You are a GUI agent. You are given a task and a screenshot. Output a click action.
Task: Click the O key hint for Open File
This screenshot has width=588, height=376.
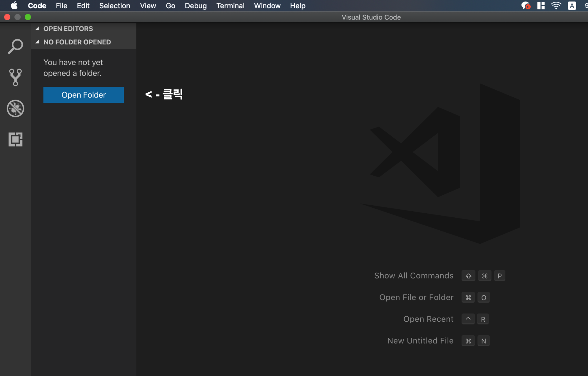[484, 297]
